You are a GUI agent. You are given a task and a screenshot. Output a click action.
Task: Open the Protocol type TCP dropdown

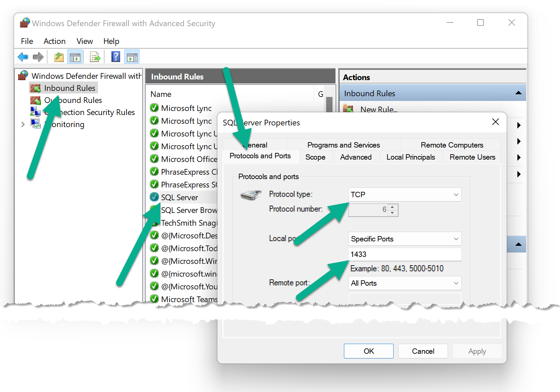[405, 194]
